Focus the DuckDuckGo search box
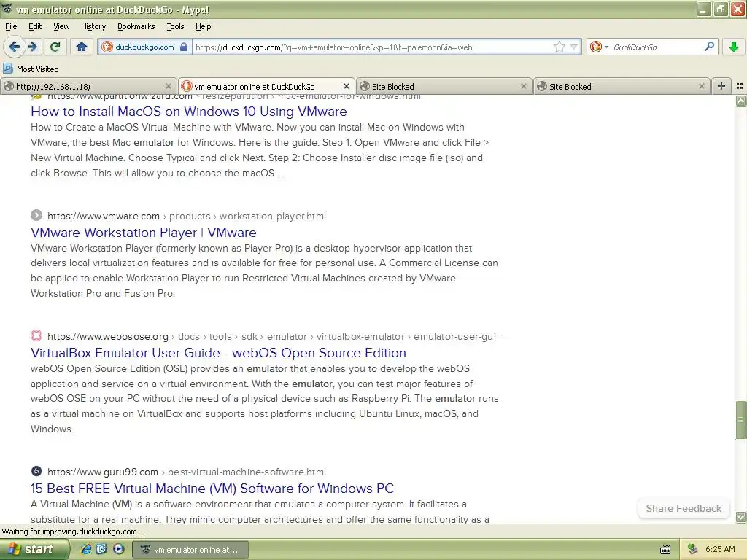 tap(655, 47)
